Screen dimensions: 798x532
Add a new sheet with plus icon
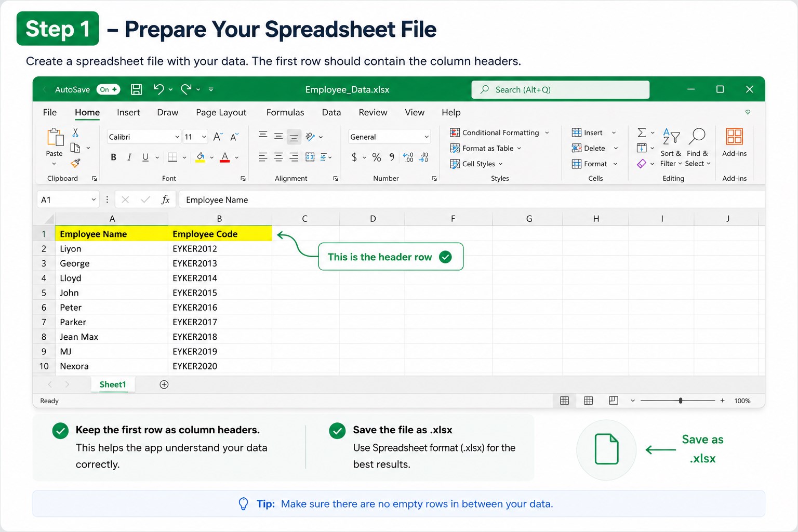[164, 384]
